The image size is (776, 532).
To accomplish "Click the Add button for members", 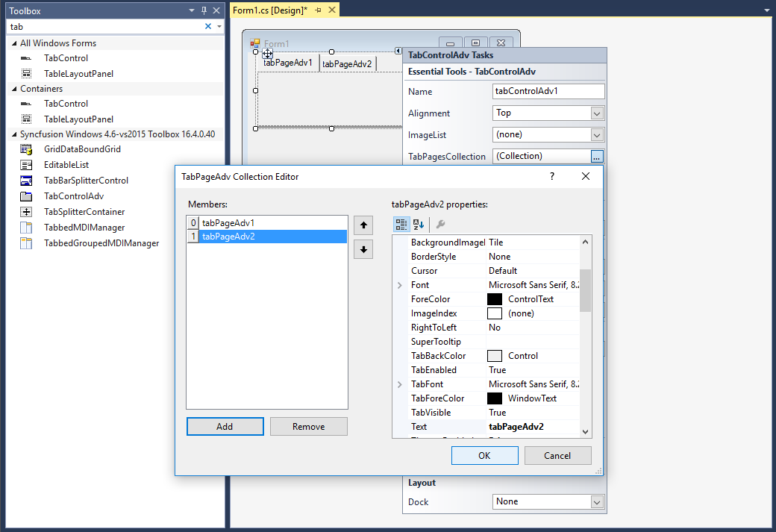I will pos(225,427).
